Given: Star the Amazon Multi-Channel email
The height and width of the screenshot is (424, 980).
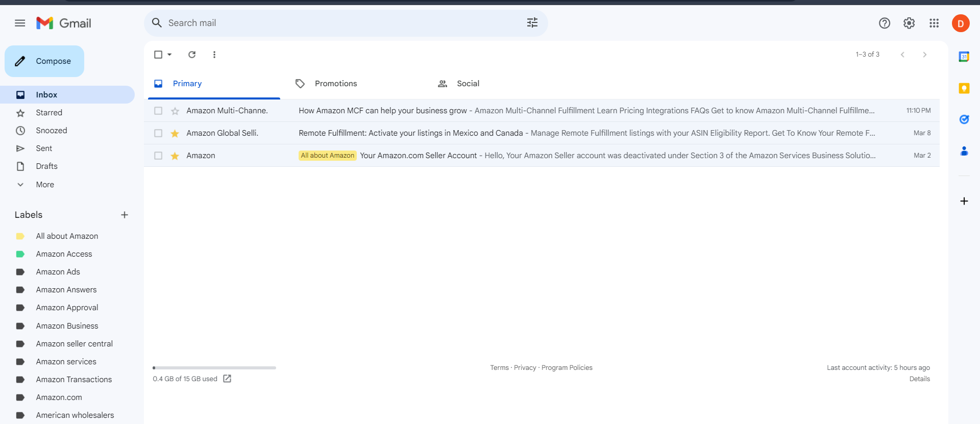Looking at the screenshot, I should [175, 111].
